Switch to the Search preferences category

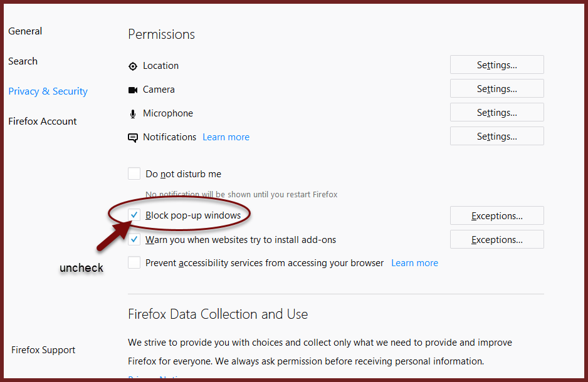point(23,61)
